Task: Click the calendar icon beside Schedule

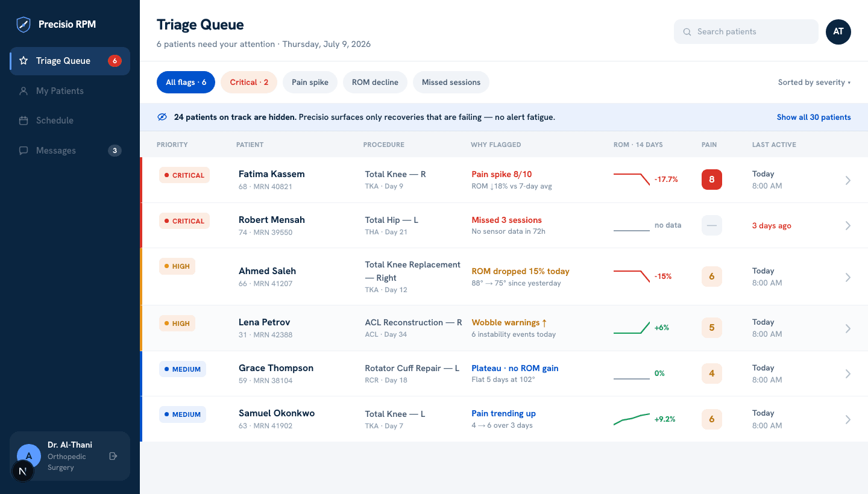Action: (24, 120)
